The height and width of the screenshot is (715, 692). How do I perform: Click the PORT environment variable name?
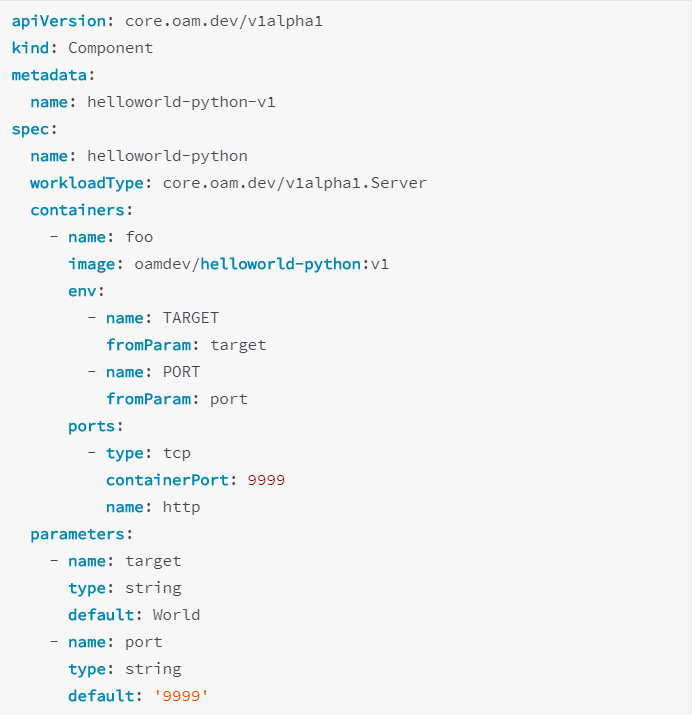[181, 372]
